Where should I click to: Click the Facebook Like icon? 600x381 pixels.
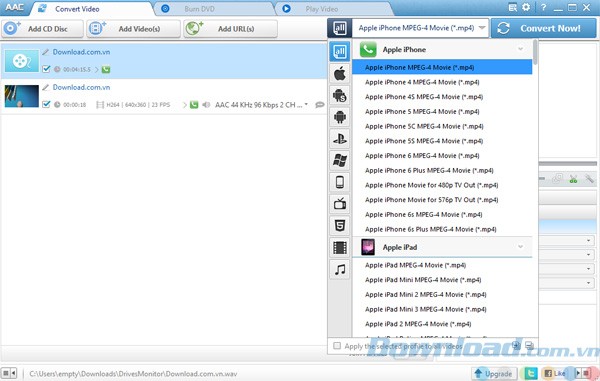(554, 373)
